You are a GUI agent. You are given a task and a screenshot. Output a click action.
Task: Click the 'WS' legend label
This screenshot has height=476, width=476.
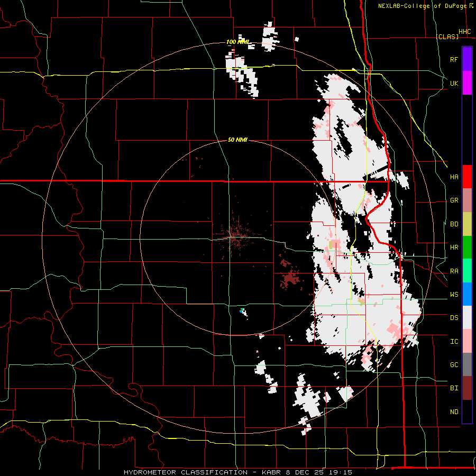454,295
